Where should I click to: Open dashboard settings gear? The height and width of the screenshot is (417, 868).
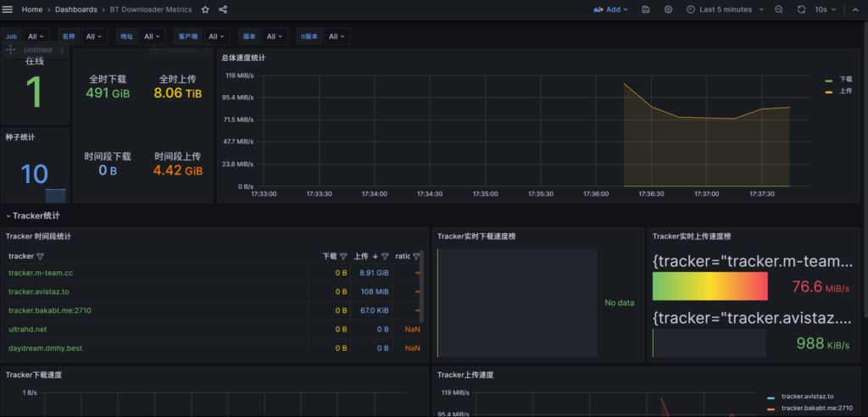[x=668, y=9]
